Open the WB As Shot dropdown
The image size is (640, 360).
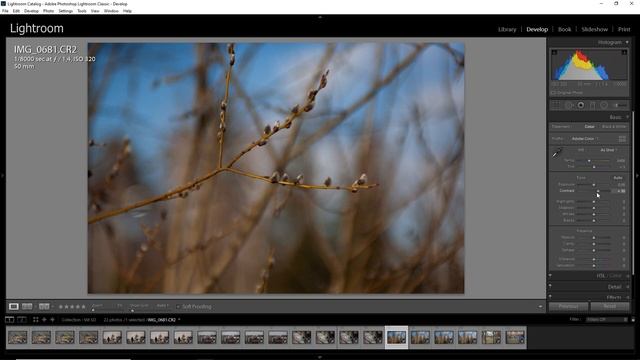click(x=609, y=150)
